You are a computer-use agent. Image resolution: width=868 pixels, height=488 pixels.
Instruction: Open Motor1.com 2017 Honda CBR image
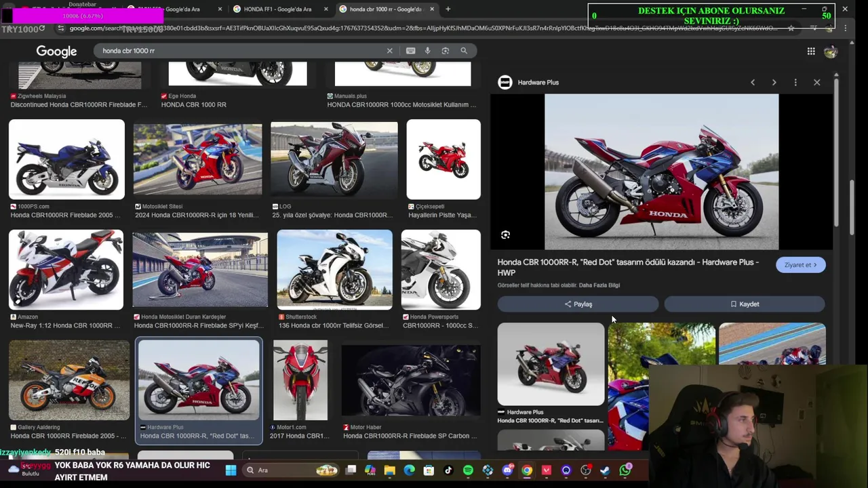(x=300, y=380)
